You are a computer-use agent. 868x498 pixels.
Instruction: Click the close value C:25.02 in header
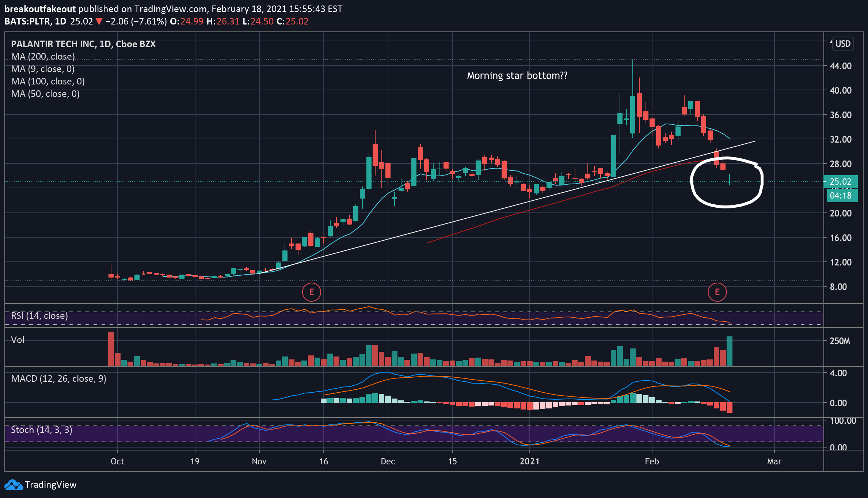coord(292,22)
